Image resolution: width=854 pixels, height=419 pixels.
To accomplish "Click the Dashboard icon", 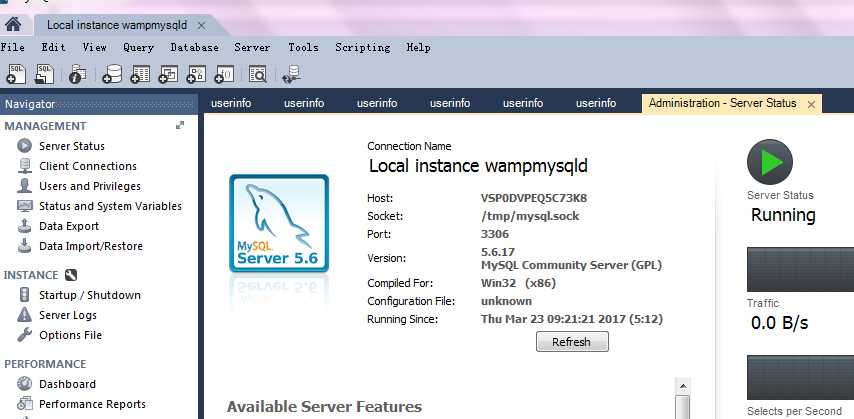I will click(25, 384).
